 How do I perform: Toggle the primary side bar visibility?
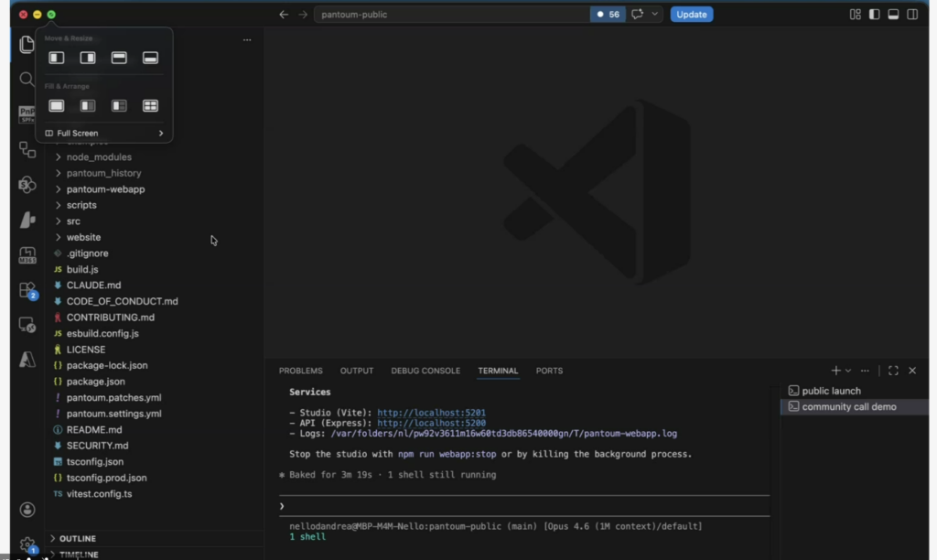[x=874, y=15]
